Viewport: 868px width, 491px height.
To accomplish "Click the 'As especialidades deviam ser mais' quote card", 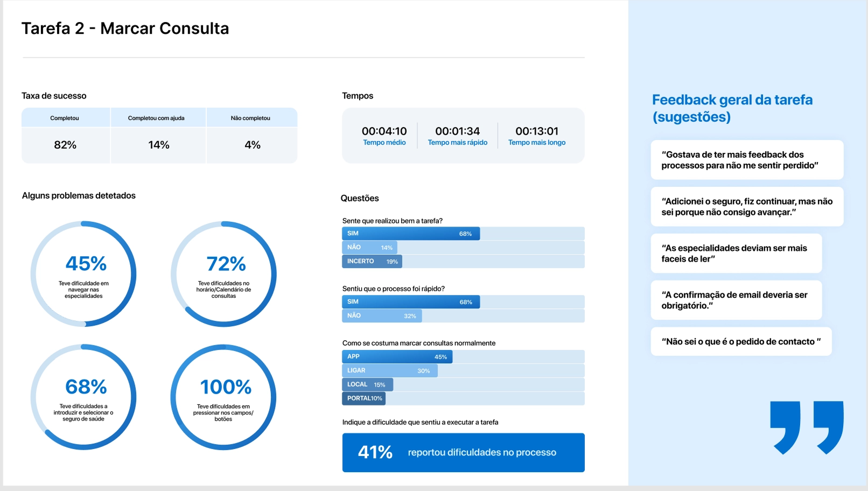I will pos(736,254).
